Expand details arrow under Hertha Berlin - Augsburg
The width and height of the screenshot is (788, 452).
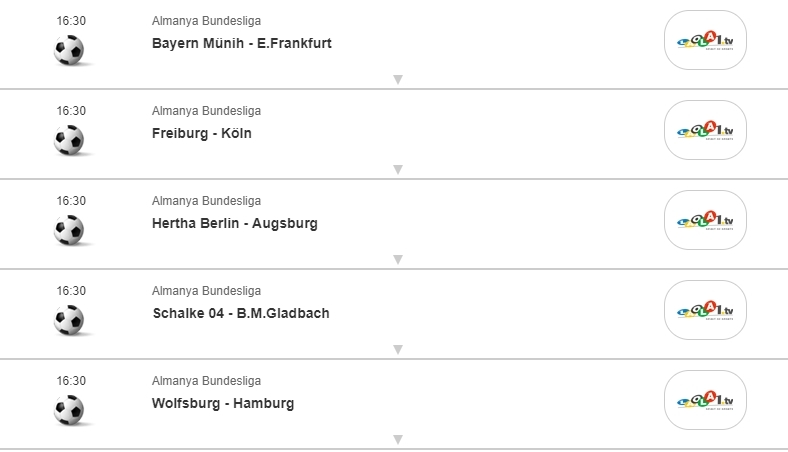tap(397, 259)
